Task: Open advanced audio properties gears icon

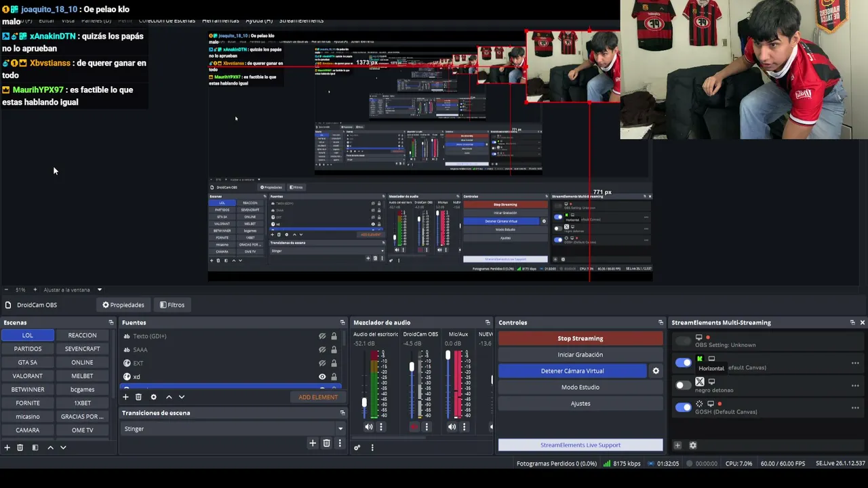Action: pyautogui.click(x=357, y=447)
